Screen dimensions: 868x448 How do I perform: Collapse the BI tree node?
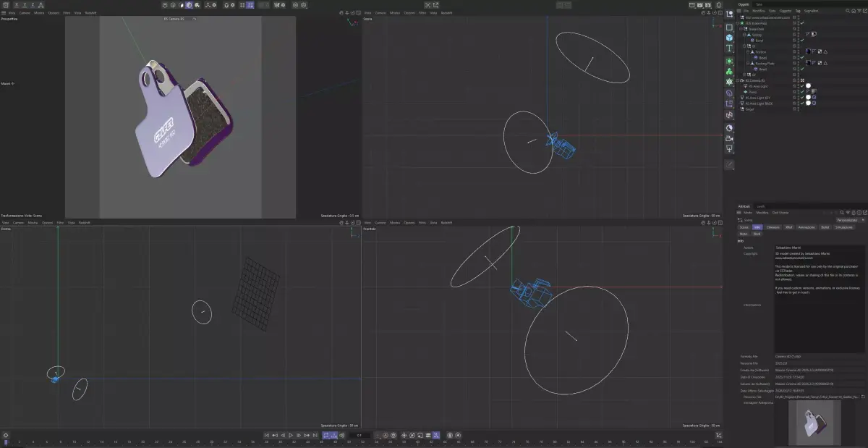click(x=744, y=46)
